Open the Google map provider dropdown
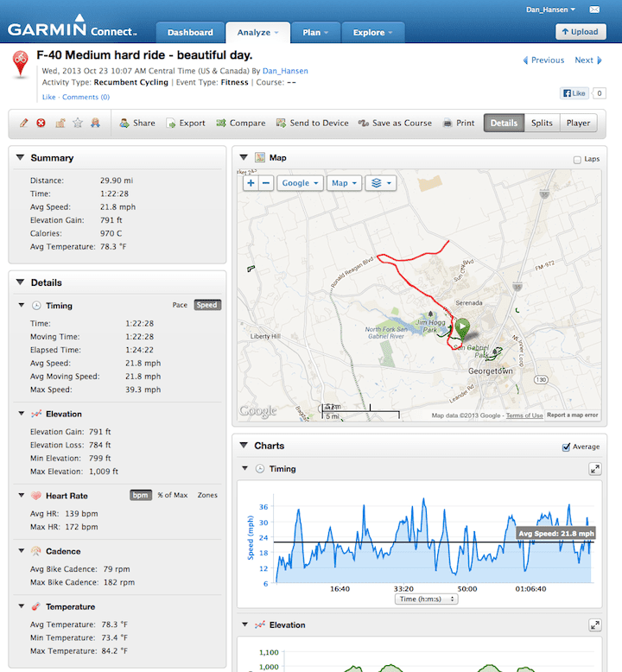This screenshot has height=672, width=622. click(301, 183)
